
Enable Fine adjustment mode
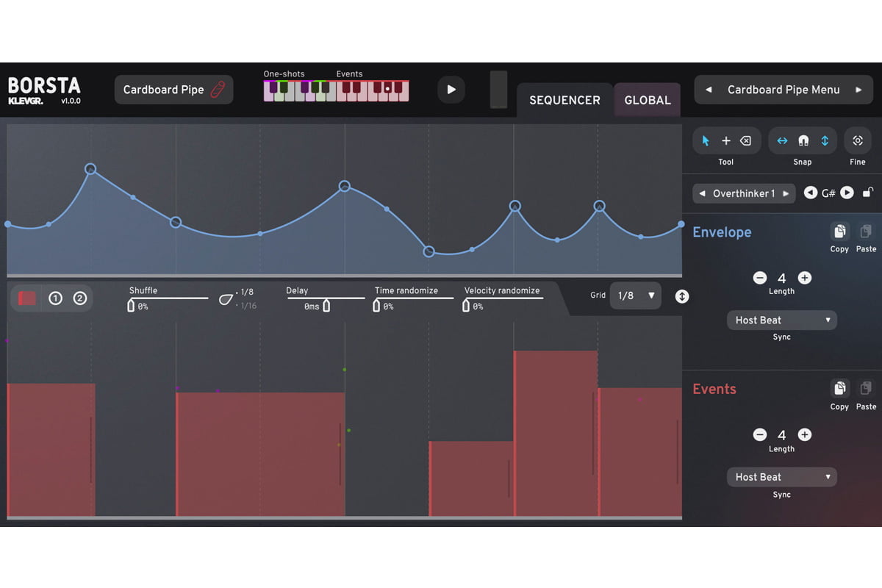pos(858,141)
